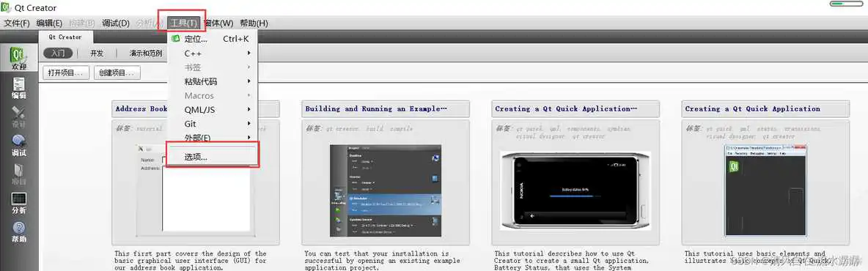Click tags text 'qt creator, build, compile'
This screenshot has width=868, height=271.
click(370, 128)
